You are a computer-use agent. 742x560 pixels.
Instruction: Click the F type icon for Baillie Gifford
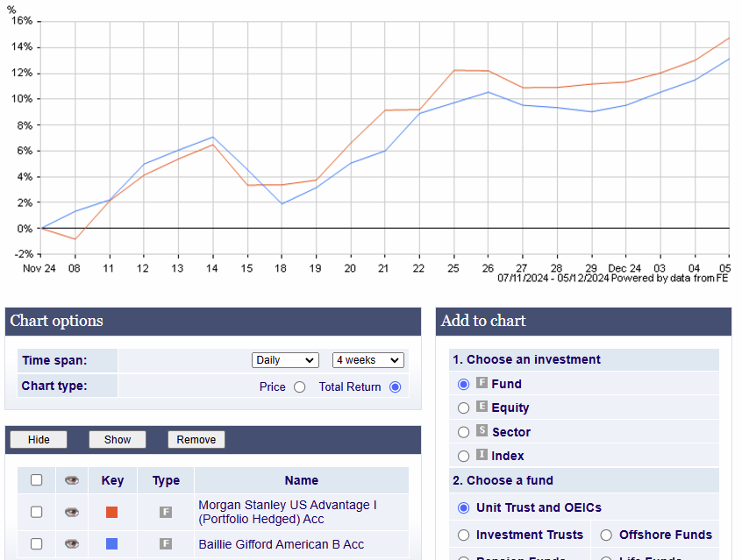point(166,544)
